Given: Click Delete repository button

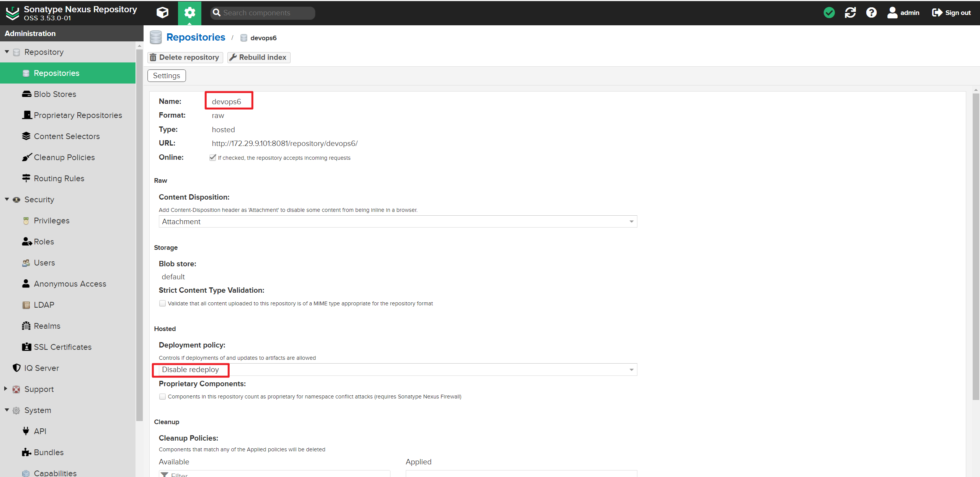Looking at the screenshot, I should click(185, 57).
